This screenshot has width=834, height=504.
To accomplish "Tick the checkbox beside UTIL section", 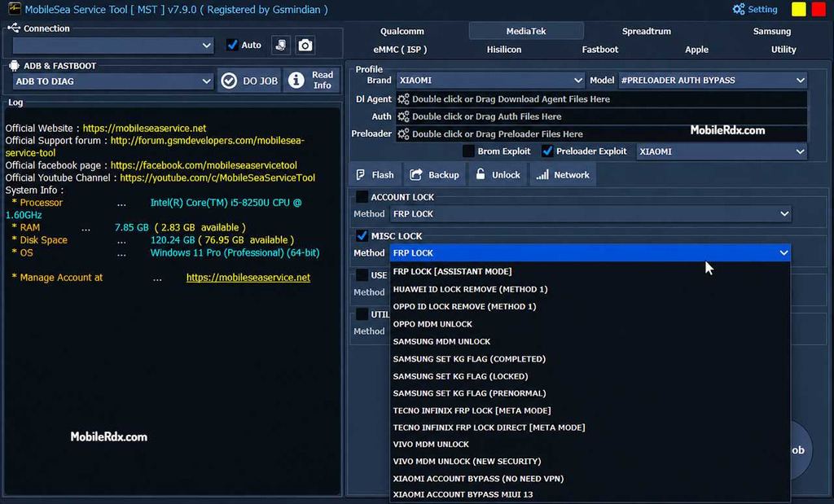I will coord(362,314).
